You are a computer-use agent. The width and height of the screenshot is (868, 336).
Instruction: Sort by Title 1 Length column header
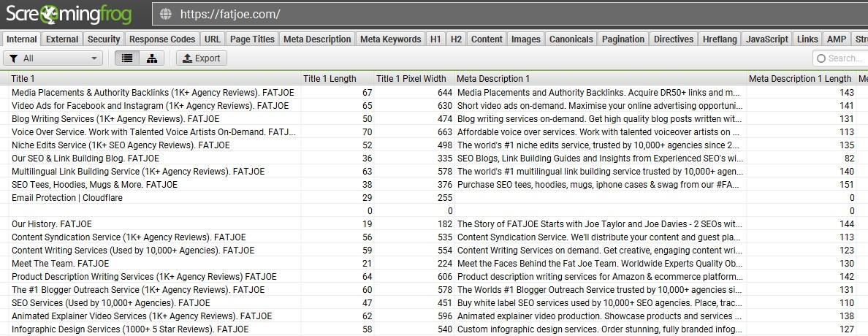click(x=338, y=79)
